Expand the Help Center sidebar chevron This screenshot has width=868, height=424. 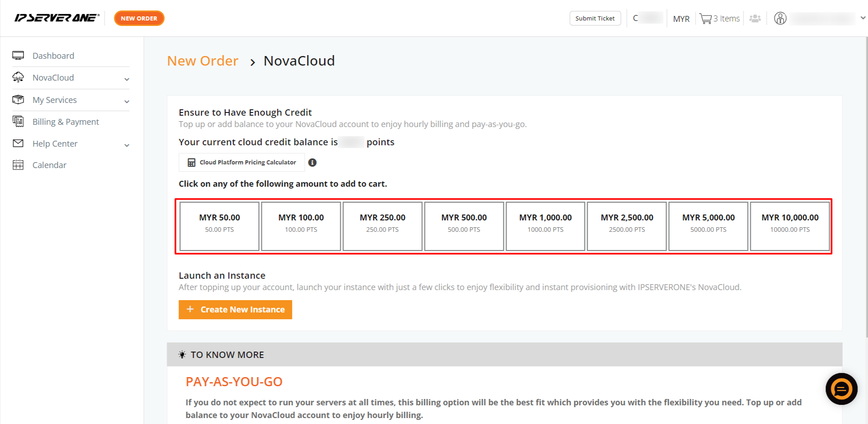(x=127, y=145)
